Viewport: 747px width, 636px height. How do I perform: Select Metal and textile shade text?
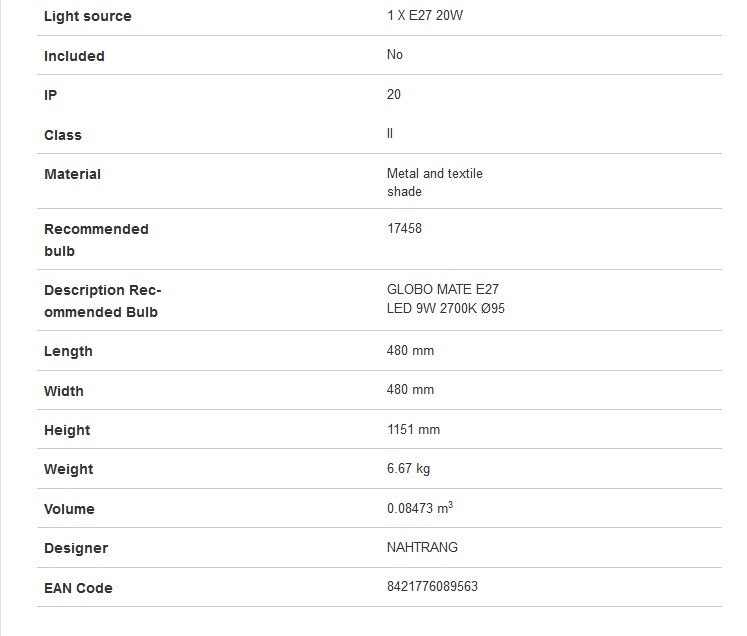434,182
